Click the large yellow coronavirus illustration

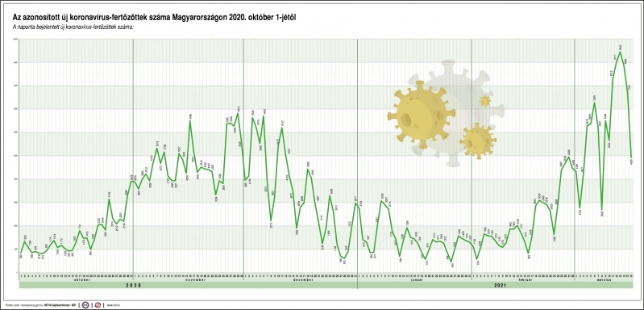[x=421, y=115]
